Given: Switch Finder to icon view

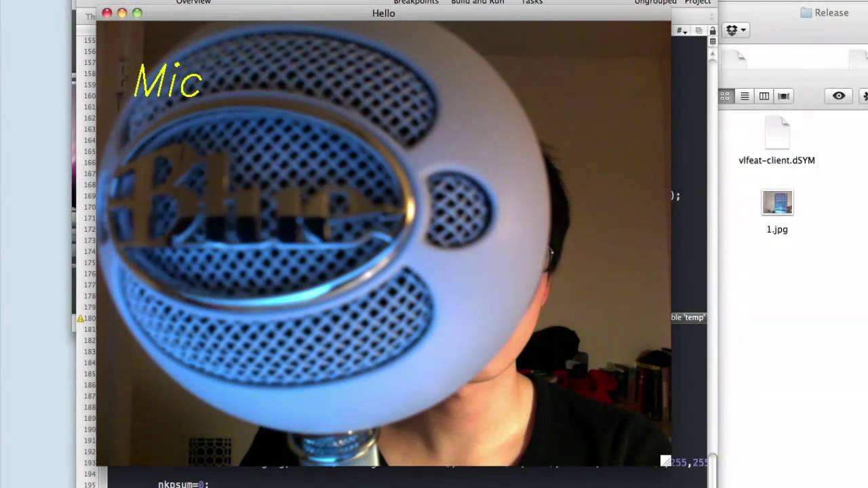Looking at the screenshot, I should pos(725,96).
